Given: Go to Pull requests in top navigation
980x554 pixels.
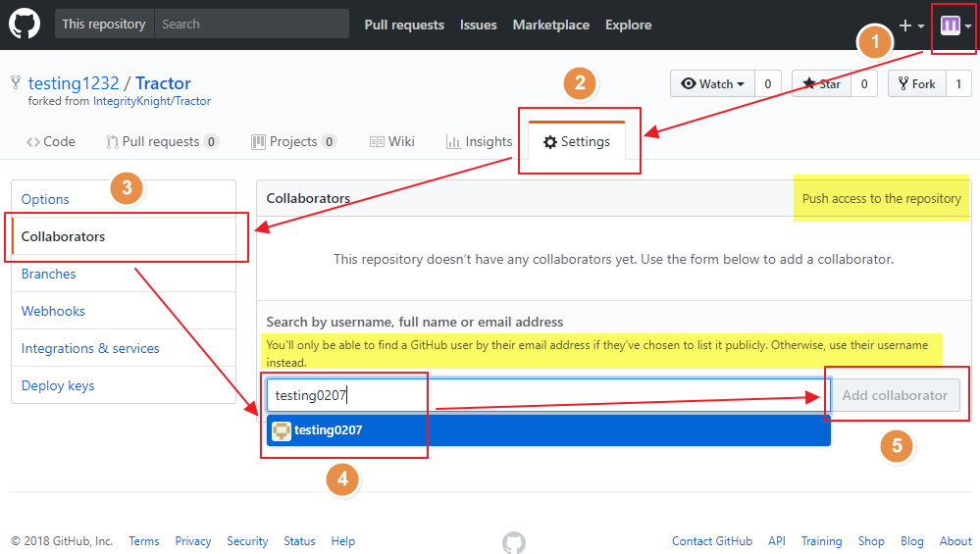Looking at the screenshot, I should 404,25.
